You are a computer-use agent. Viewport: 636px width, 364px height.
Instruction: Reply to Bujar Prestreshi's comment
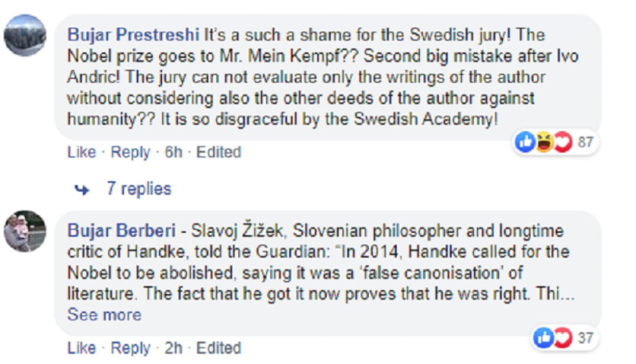click(130, 152)
